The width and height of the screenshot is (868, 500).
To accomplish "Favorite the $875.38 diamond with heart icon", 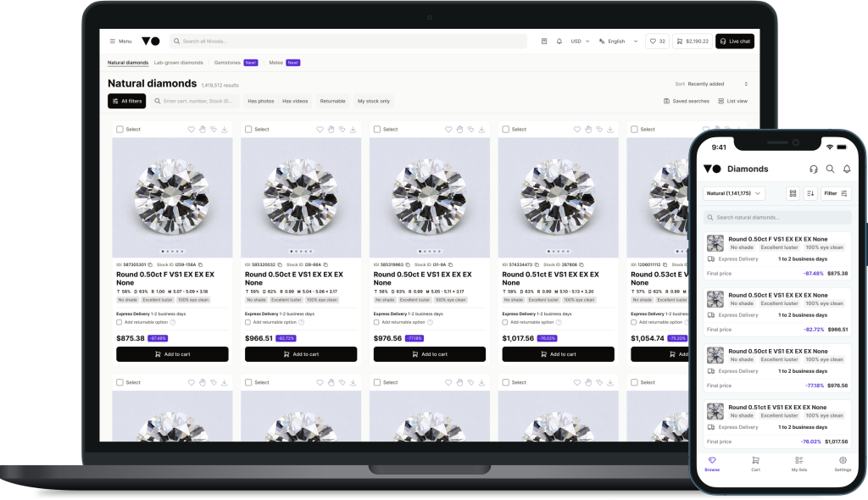I will [x=191, y=129].
